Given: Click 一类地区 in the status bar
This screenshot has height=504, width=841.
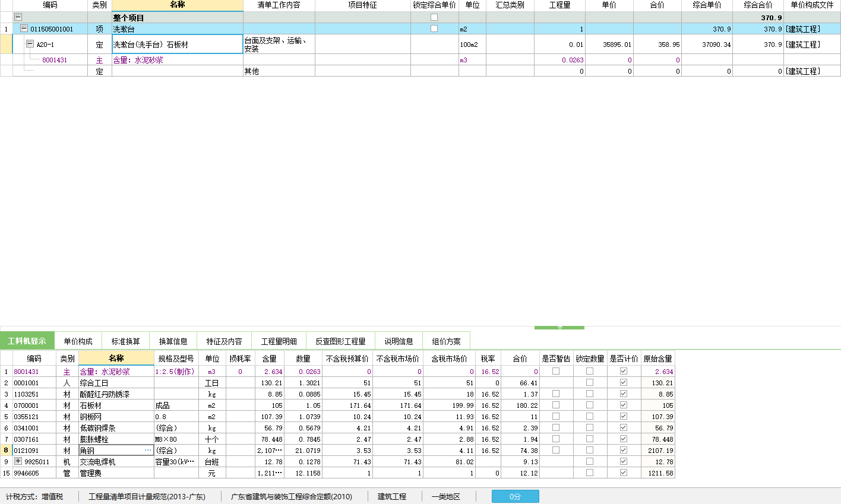Looking at the screenshot, I should [x=446, y=496].
